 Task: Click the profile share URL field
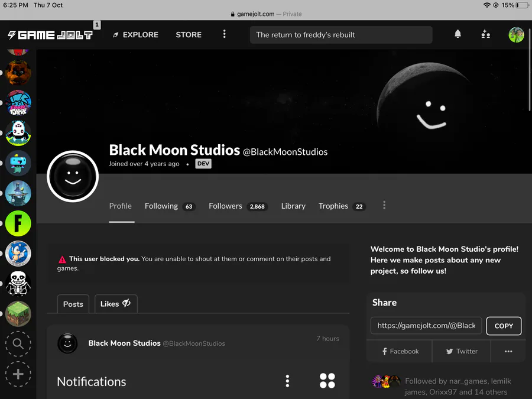[426, 326]
